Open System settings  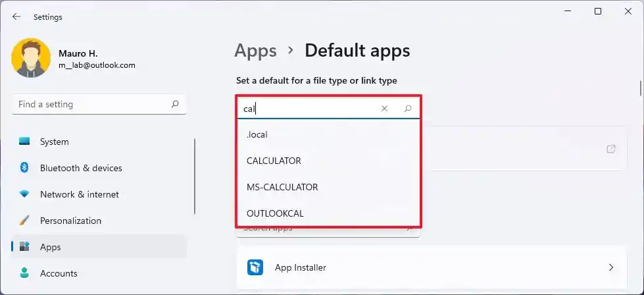99,142
